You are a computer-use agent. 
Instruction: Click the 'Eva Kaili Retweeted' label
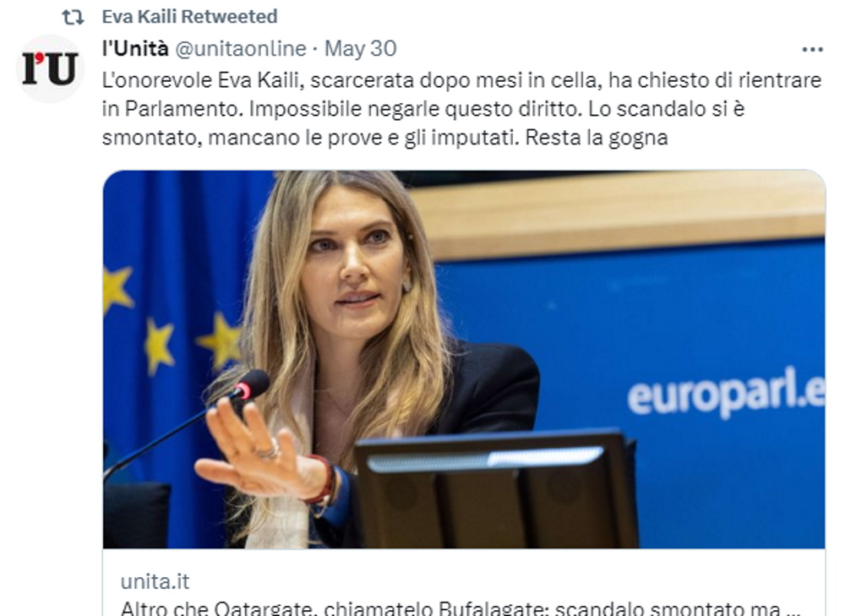(x=189, y=17)
